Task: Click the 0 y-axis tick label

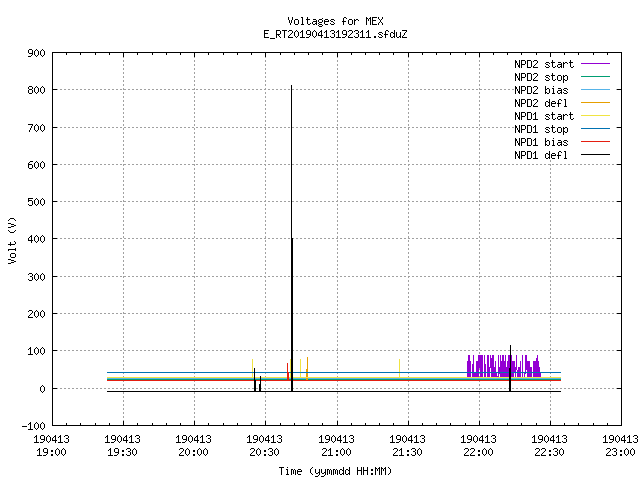Action: (x=42, y=389)
